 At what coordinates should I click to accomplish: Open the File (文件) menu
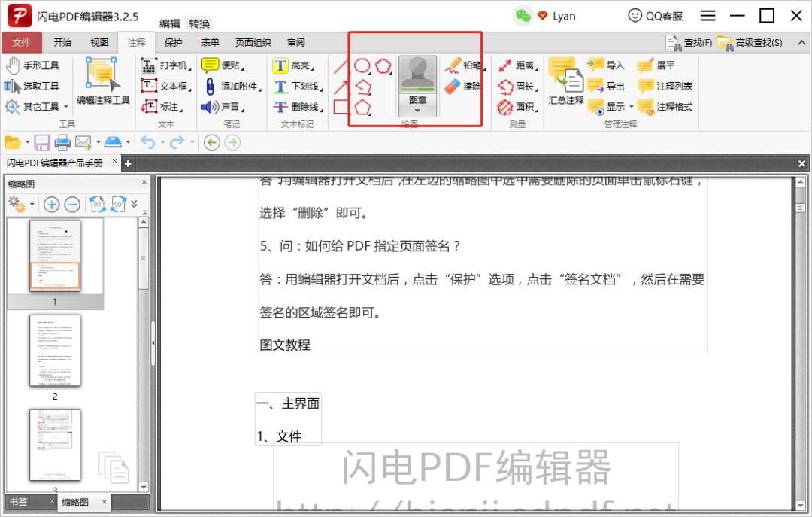tap(22, 43)
